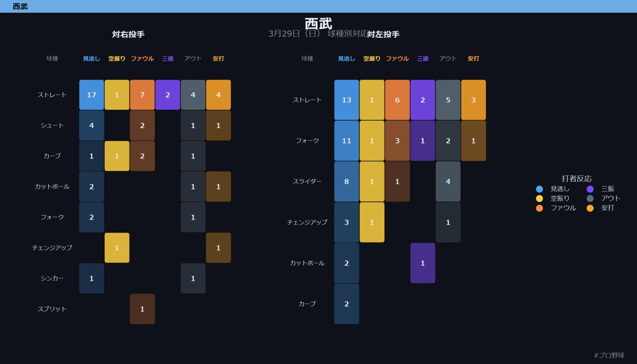Click the 3 cell for チェンジアップ 見逃し, 対左投手

[347, 222]
